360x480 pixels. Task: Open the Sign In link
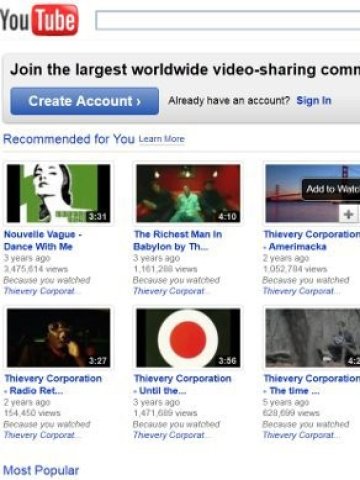pos(314,100)
